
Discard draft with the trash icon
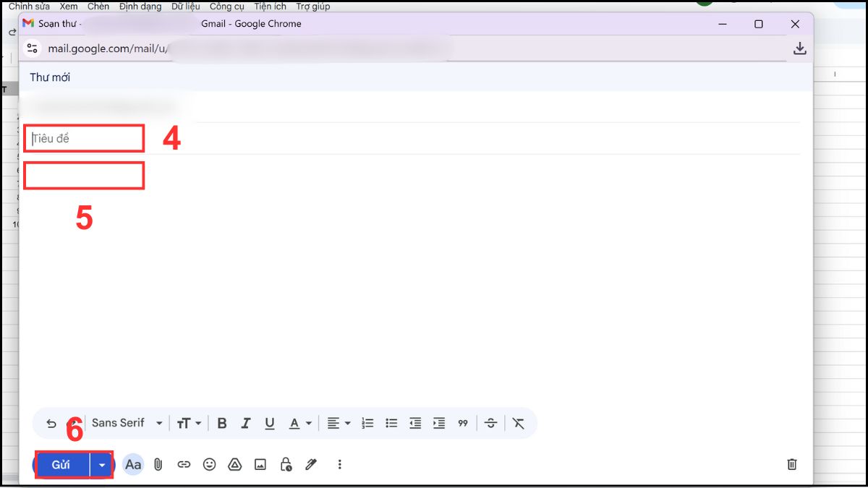[791, 465]
